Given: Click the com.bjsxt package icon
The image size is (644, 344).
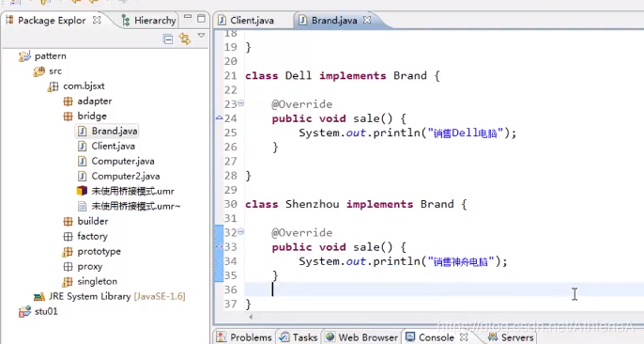Looking at the screenshot, I should point(53,86).
